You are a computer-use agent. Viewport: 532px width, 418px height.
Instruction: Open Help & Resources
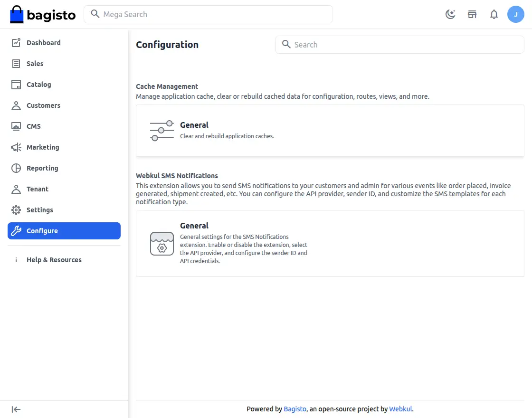click(x=64, y=260)
